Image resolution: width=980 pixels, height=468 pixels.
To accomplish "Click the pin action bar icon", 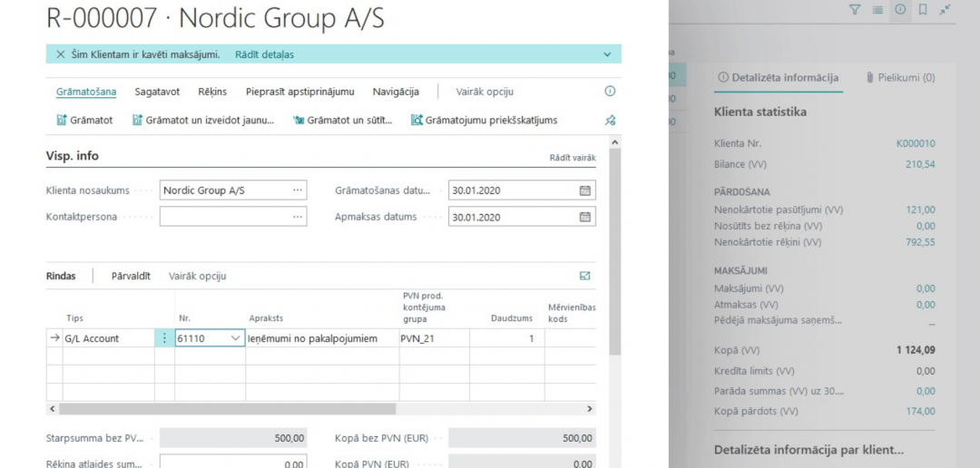I will 610,120.
